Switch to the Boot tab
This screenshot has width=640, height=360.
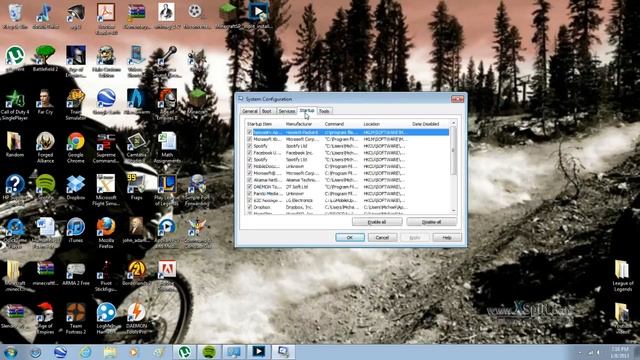tap(267, 111)
